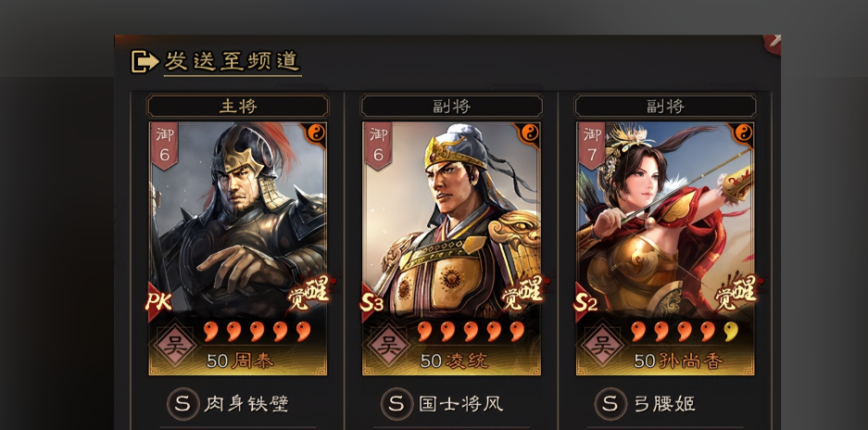Click the yin-yang icon on 周泰 card
The width and height of the screenshot is (868, 430).
pyautogui.click(x=316, y=133)
